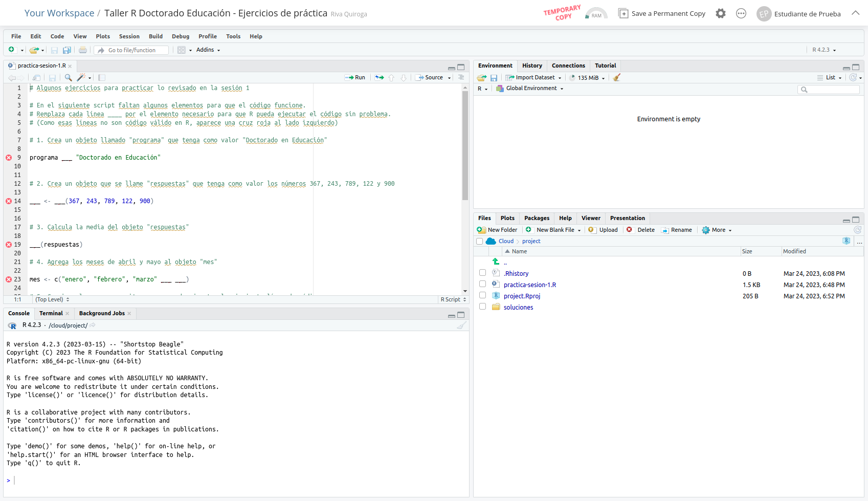Clear the environment with the broom icon

coord(617,78)
